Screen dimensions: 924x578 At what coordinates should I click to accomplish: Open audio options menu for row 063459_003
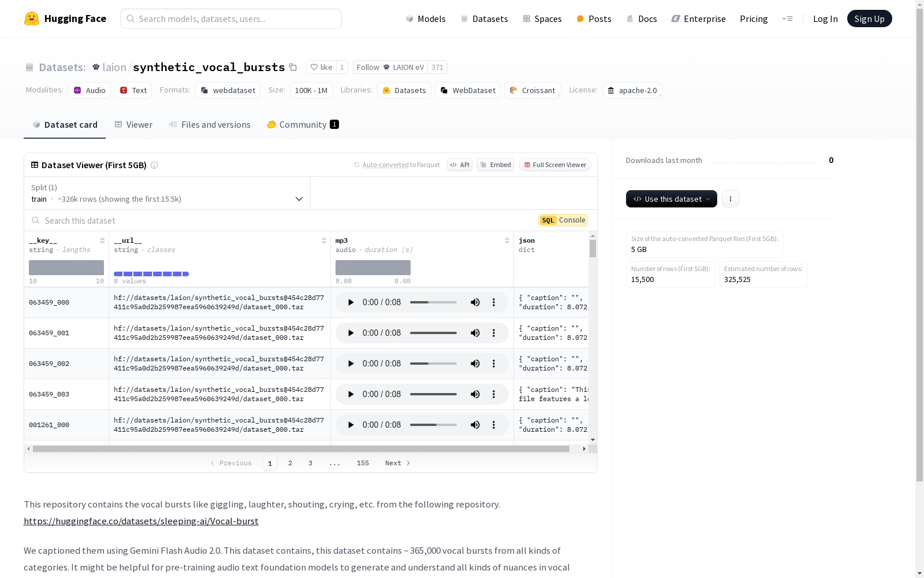pyautogui.click(x=494, y=394)
